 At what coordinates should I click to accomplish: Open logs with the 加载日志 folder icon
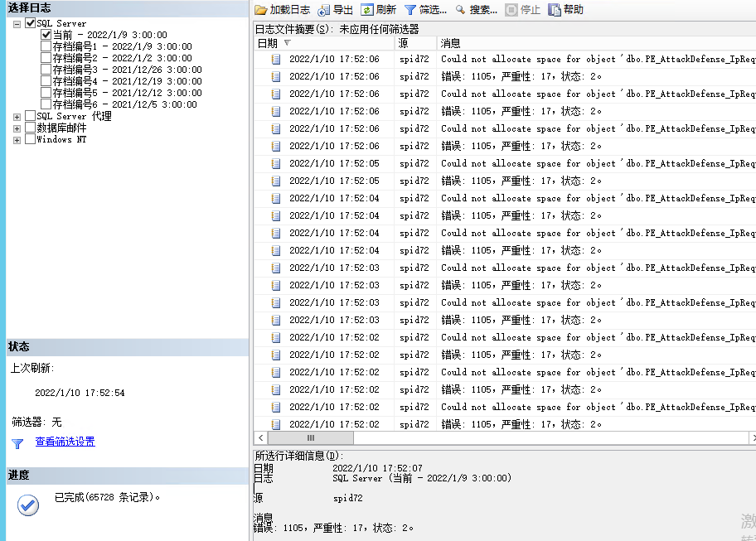(x=259, y=9)
